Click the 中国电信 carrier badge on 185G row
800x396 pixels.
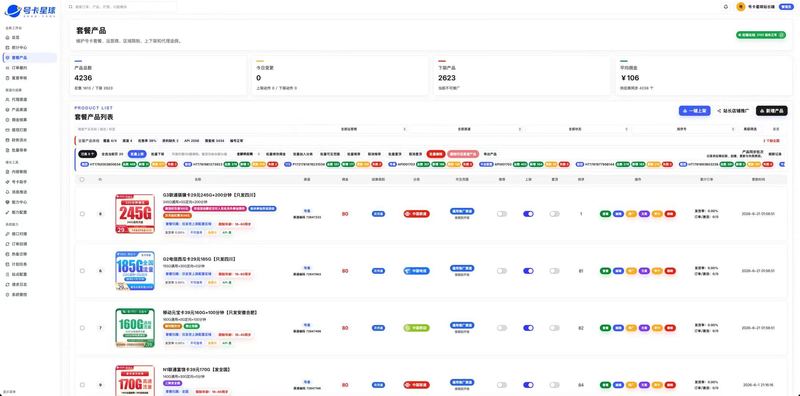pyautogui.click(x=416, y=271)
